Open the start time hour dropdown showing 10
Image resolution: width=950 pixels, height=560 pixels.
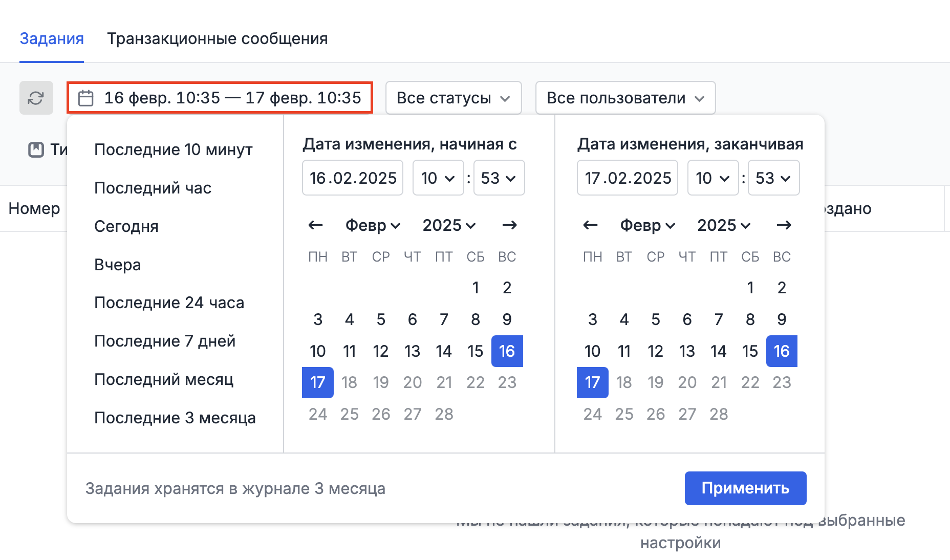[x=438, y=178]
